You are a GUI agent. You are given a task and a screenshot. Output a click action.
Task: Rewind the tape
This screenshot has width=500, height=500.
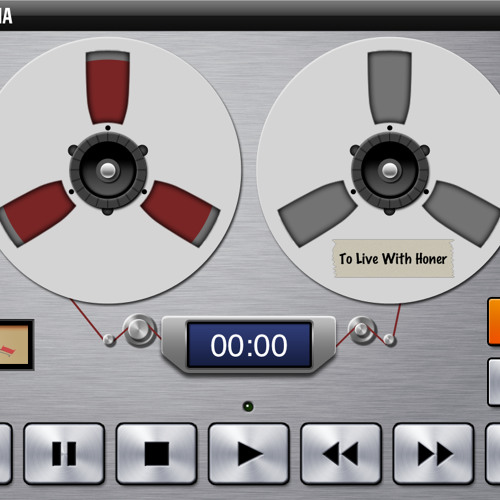coord(341,454)
